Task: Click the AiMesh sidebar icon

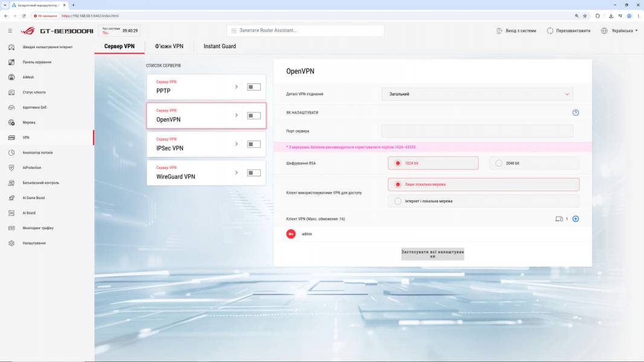Action: [11, 77]
